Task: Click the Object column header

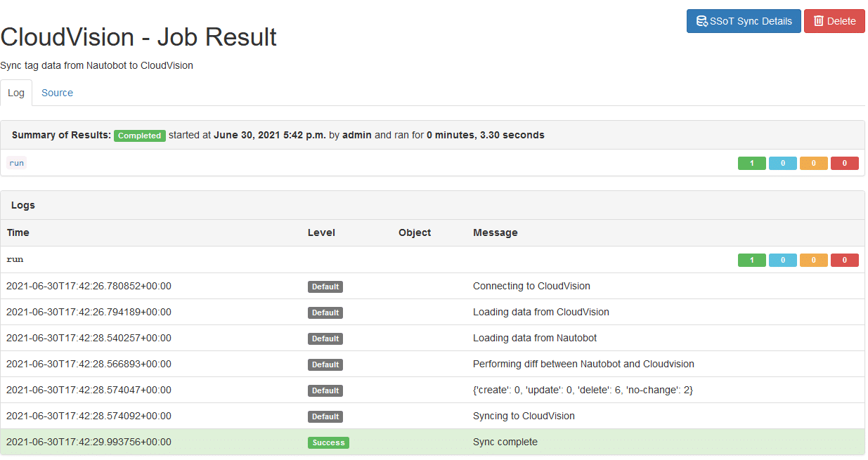Action: [415, 232]
